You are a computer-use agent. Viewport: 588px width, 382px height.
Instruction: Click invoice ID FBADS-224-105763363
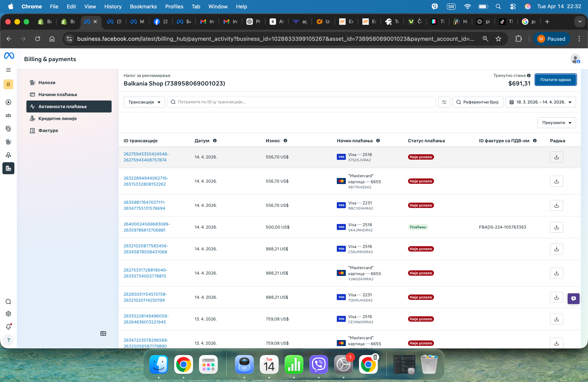(502, 227)
